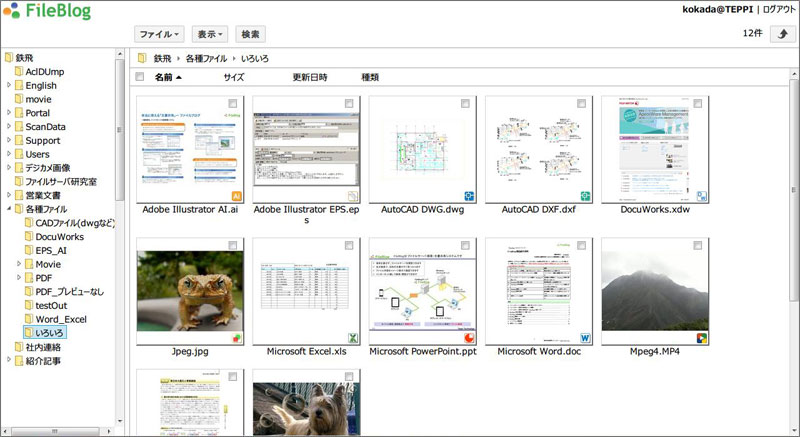This screenshot has height=437, width=800.
Task: Click いろいろ in the breadcrumb path
Action: [255, 59]
